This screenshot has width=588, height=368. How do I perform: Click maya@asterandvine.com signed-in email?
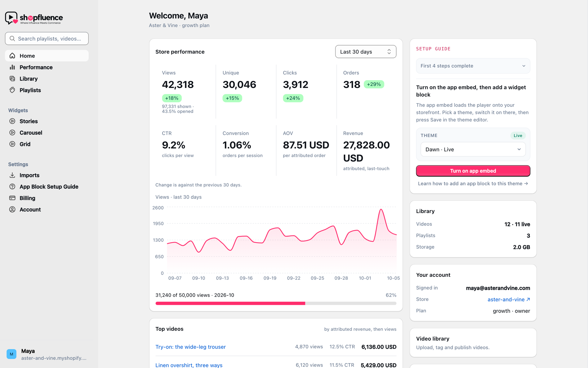(498, 288)
